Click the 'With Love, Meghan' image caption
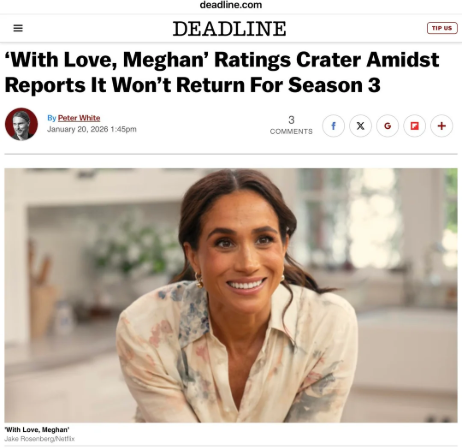Viewport: 462px width, 448px height. click(x=37, y=429)
